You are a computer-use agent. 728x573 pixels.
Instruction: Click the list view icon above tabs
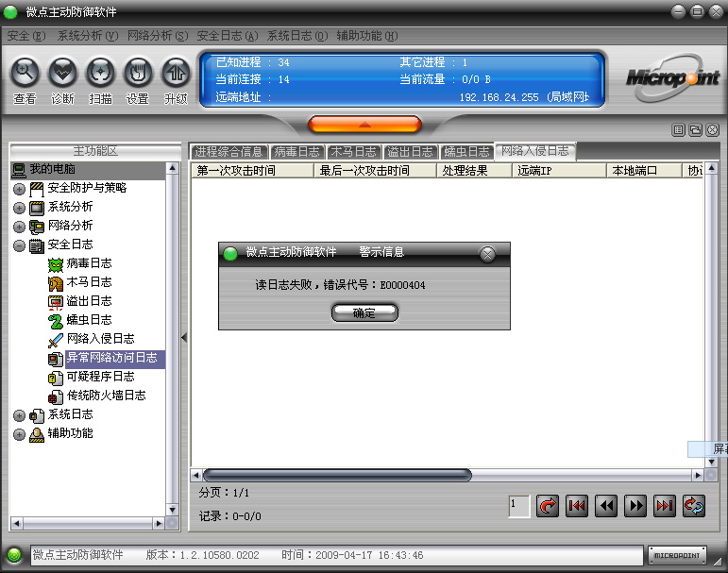pos(678,130)
